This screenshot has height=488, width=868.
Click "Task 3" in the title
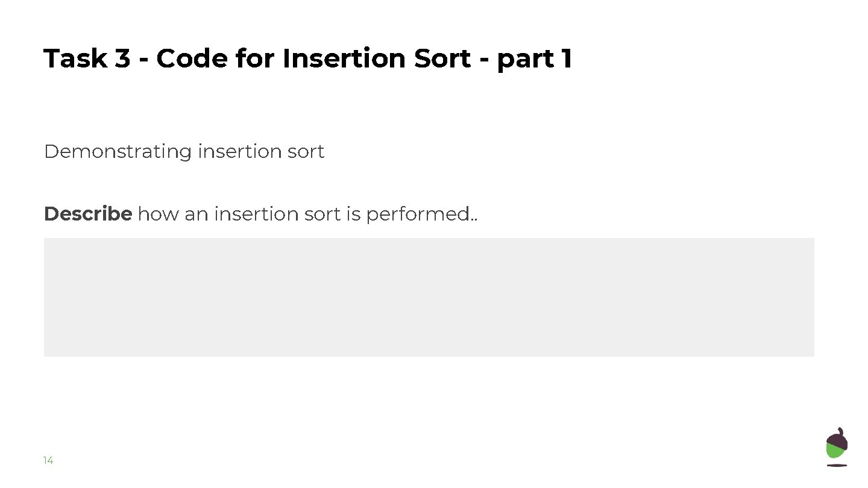coord(87,59)
